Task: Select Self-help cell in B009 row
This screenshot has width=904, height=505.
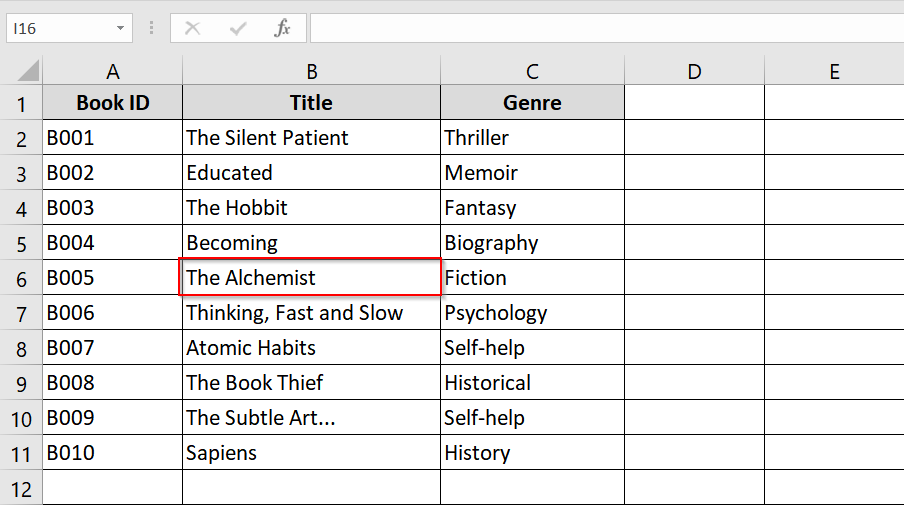Action: (532, 418)
